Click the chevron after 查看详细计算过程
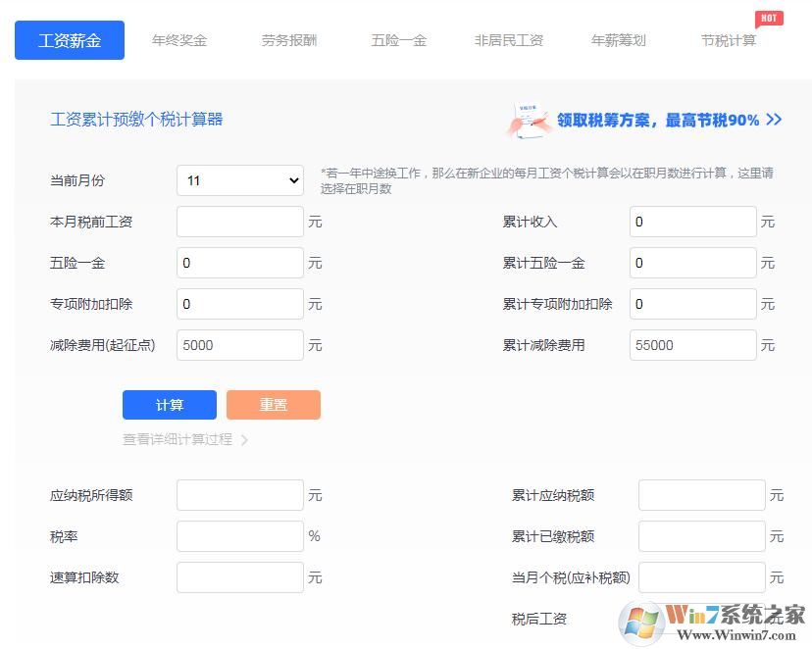The width and height of the screenshot is (812, 649). (x=246, y=440)
